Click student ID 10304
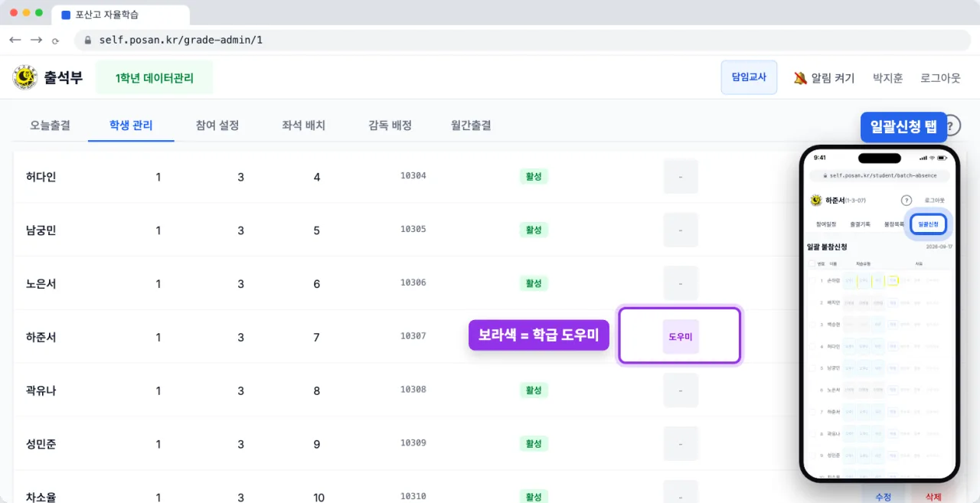980x503 pixels. pos(413,176)
